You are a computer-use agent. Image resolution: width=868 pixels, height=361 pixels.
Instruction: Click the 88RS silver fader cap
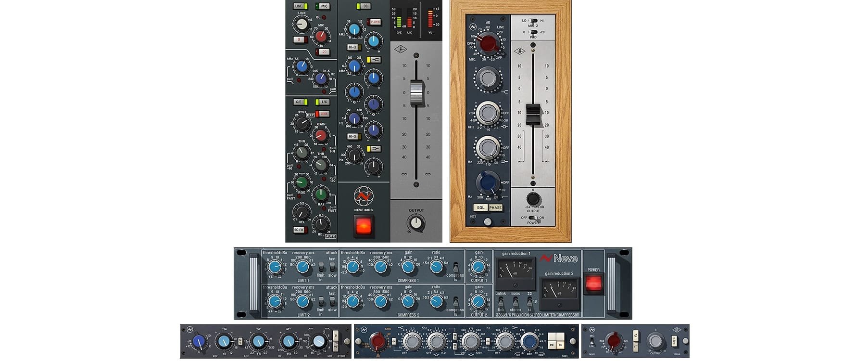pyautogui.click(x=416, y=94)
